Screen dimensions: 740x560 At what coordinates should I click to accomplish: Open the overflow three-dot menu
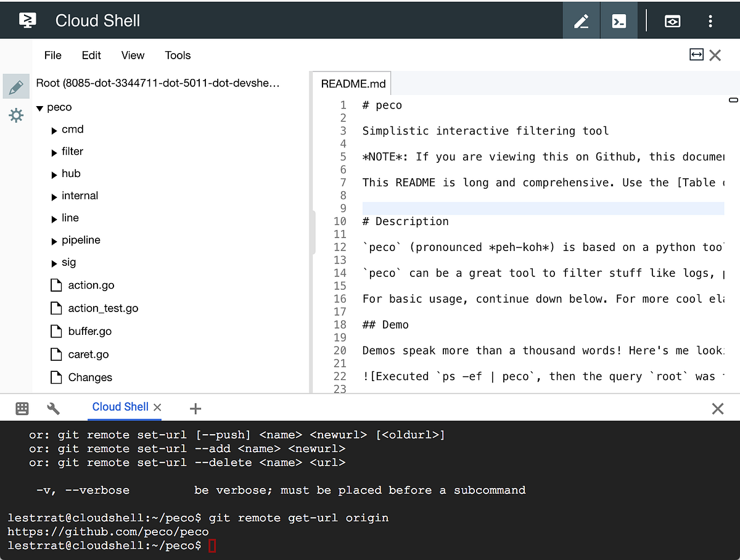click(710, 21)
